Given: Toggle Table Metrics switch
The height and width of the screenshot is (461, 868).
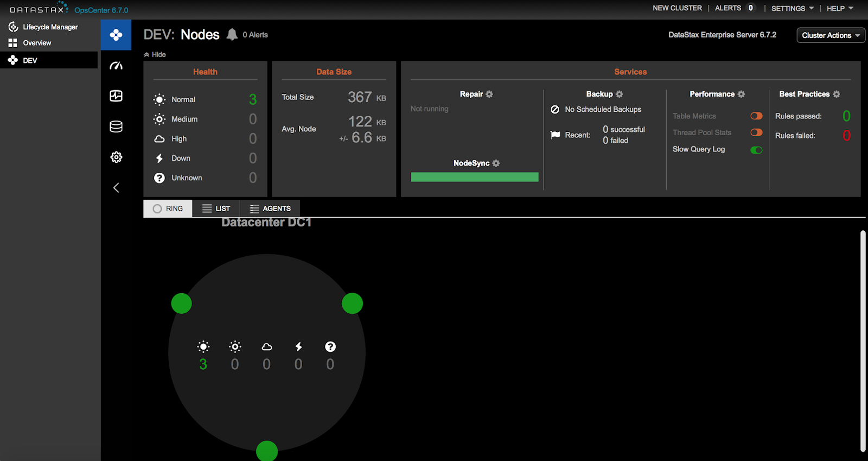Looking at the screenshot, I should tap(756, 116).
